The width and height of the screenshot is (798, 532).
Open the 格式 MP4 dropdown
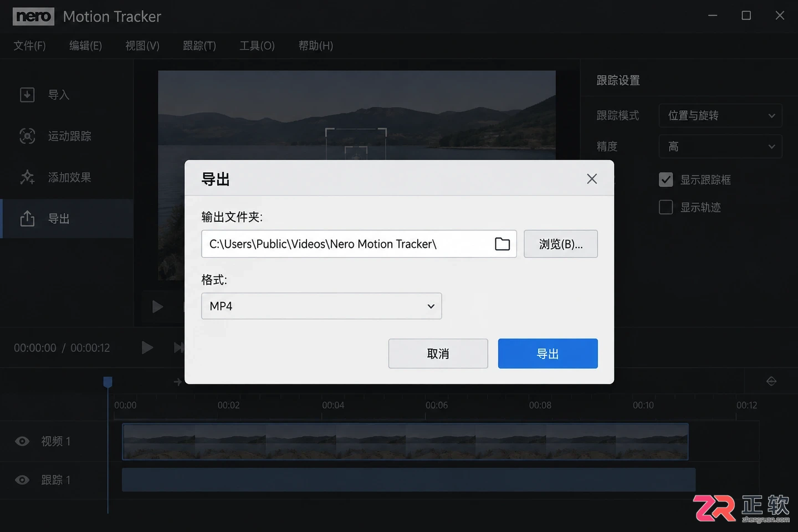(x=321, y=306)
